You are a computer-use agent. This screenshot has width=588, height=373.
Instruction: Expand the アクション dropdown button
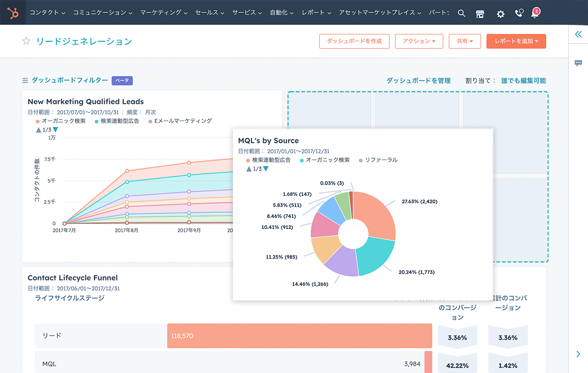click(419, 41)
